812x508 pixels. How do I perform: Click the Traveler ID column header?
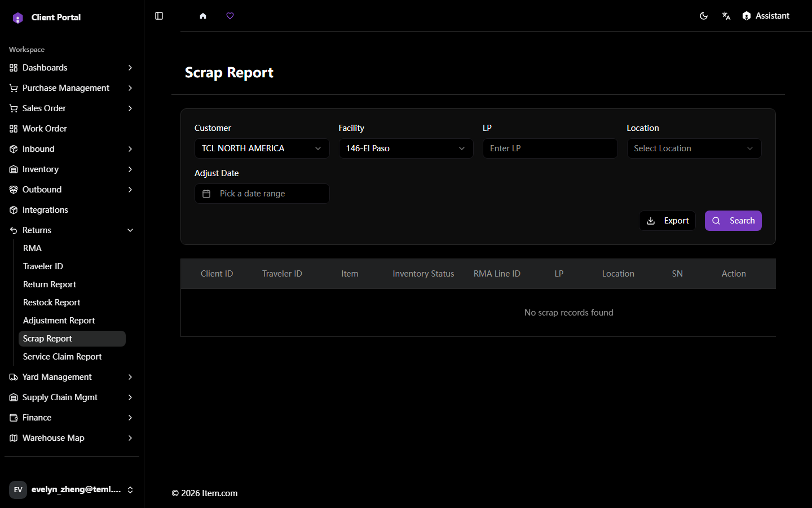[x=282, y=274]
